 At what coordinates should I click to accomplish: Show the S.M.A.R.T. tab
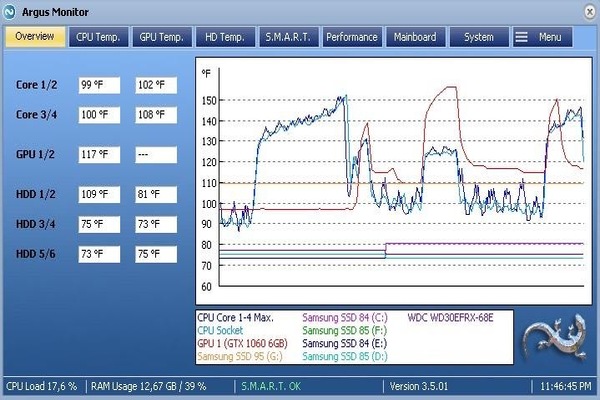289,37
